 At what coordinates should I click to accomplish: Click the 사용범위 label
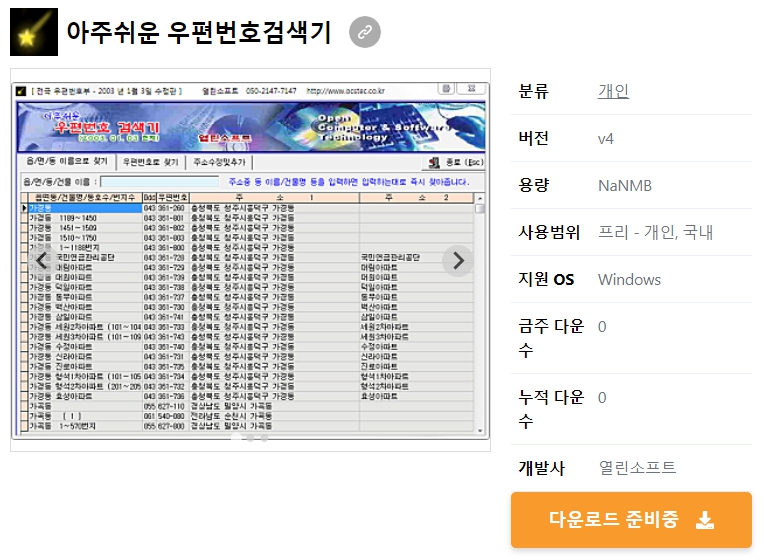point(549,232)
